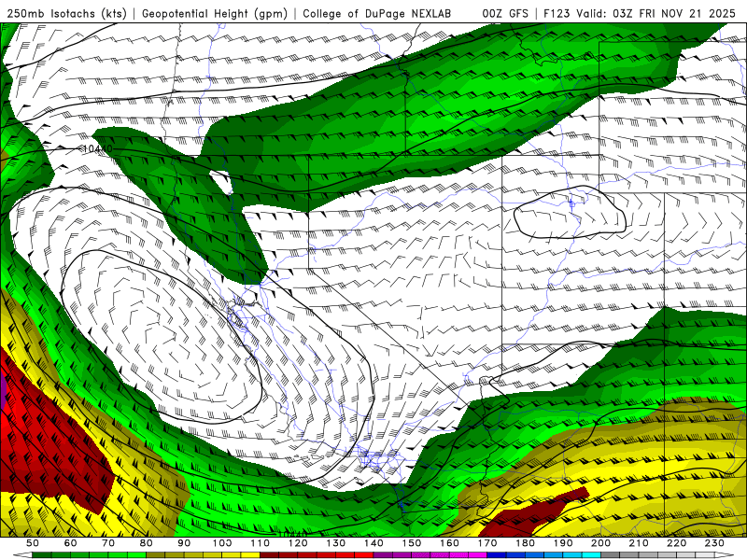Screen dimensions: 747x560
Task: Click the '70' color scale label
Action: click(108, 543)
